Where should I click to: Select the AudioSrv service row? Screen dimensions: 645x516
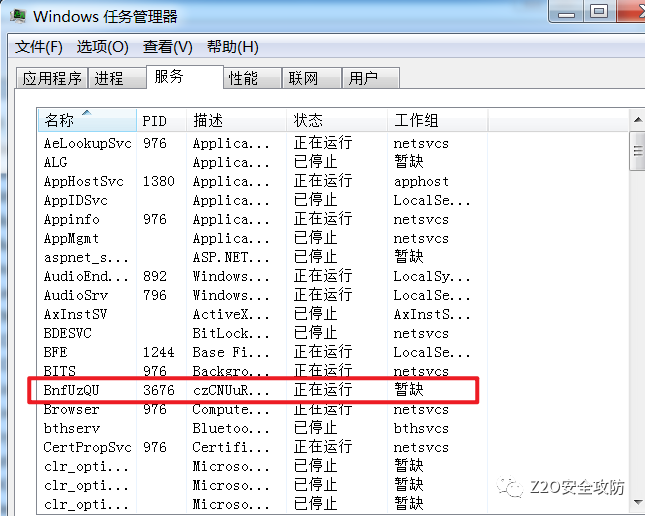pos(262,295)
